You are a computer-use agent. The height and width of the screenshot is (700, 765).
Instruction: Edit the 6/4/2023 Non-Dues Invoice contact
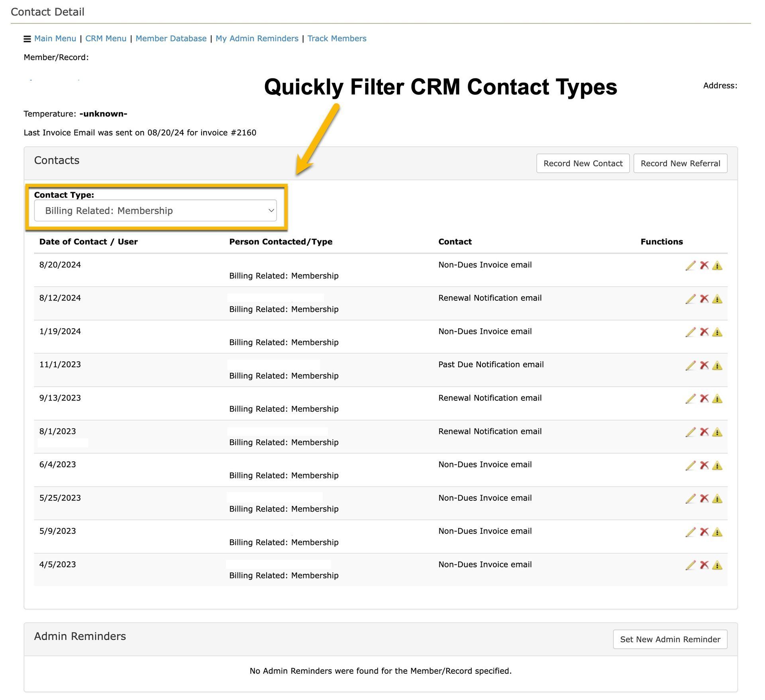(690, 465)
